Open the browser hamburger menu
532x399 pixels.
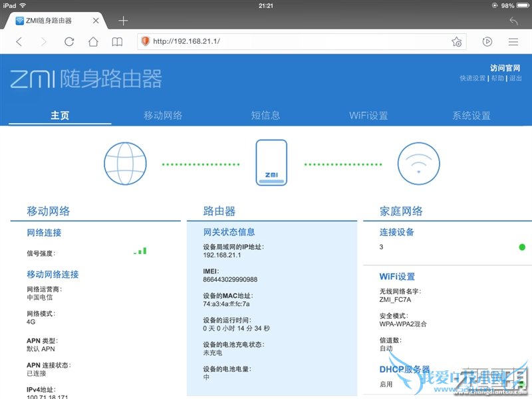(x=513, y=42)
